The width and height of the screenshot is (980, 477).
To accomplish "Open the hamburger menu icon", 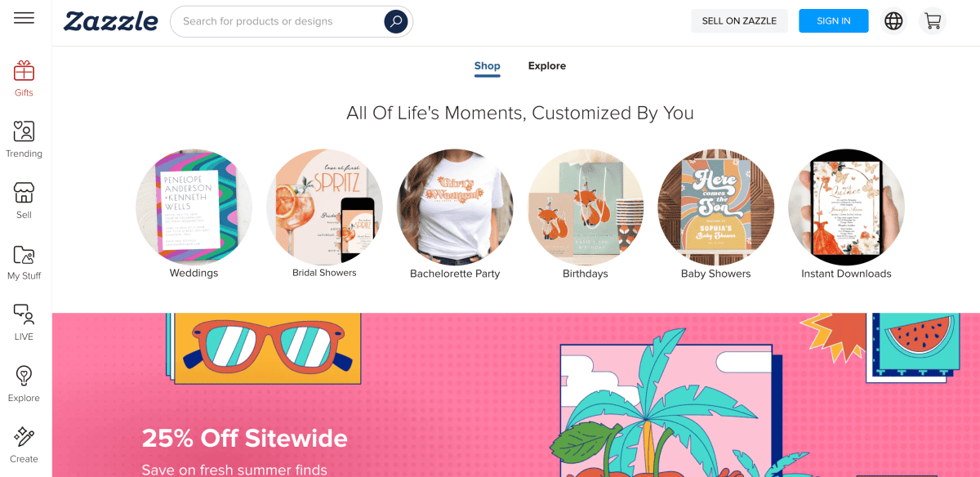I will click(24, 18).
